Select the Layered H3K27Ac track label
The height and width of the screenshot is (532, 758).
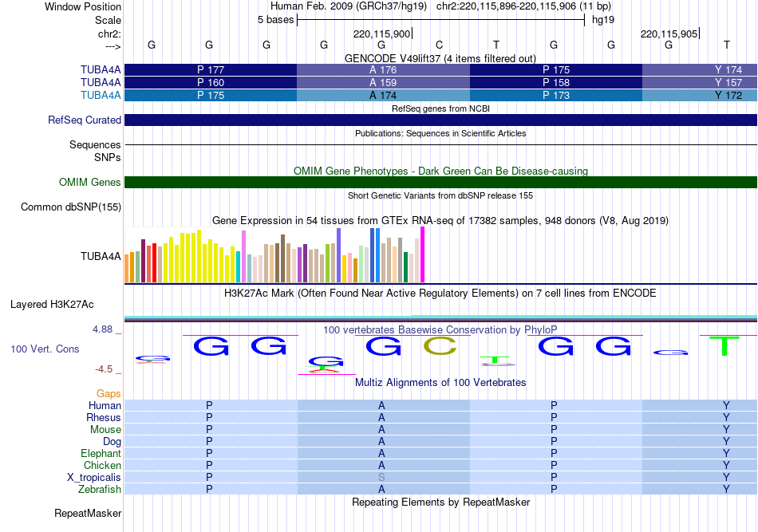(x=52, y=305)
